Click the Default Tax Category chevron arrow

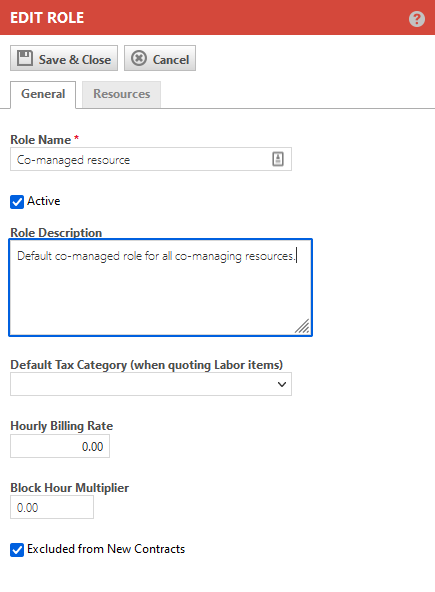(x=282, y=384)
